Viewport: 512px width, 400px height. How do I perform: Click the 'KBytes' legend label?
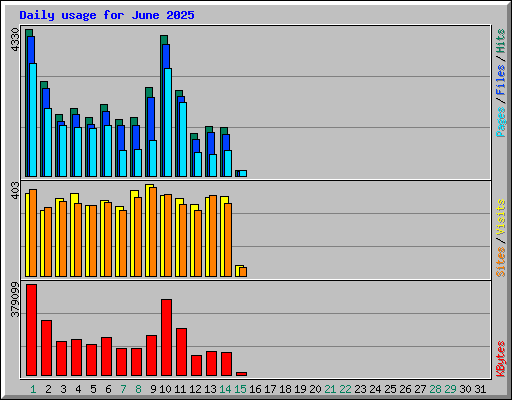click(500, 359)
